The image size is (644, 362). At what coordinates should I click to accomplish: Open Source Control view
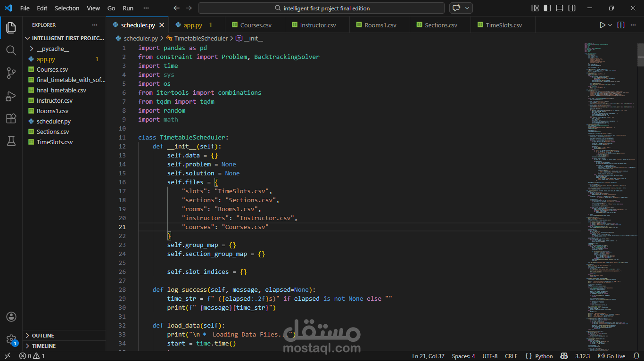click(11, 73)
